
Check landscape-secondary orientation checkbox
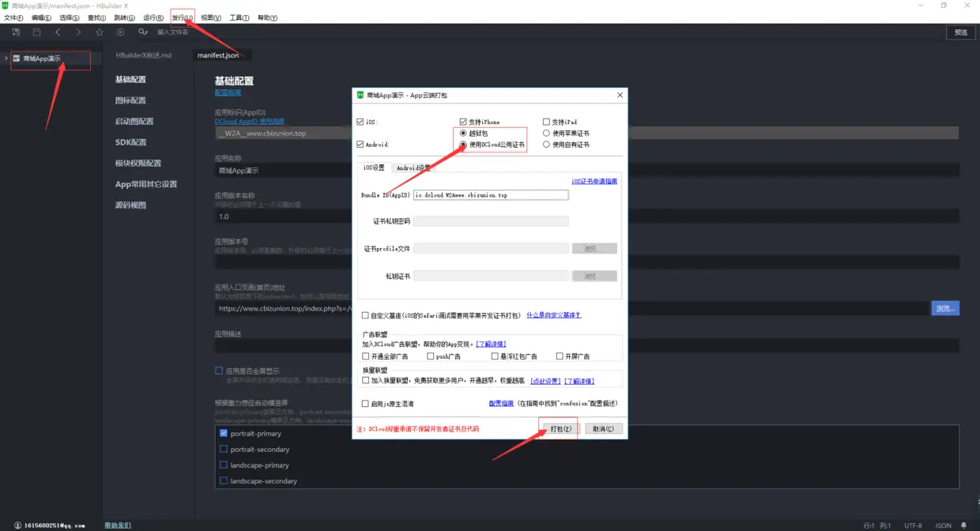224,480
